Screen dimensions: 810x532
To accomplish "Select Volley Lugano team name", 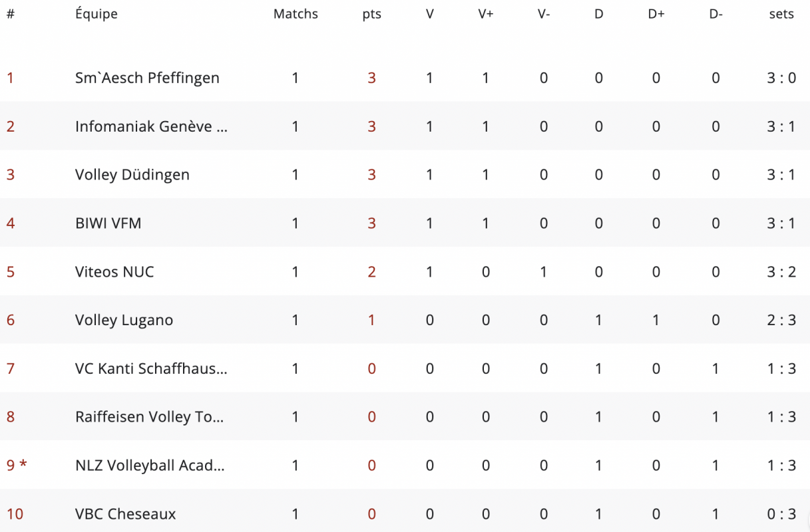I will (x=124, y=320).
